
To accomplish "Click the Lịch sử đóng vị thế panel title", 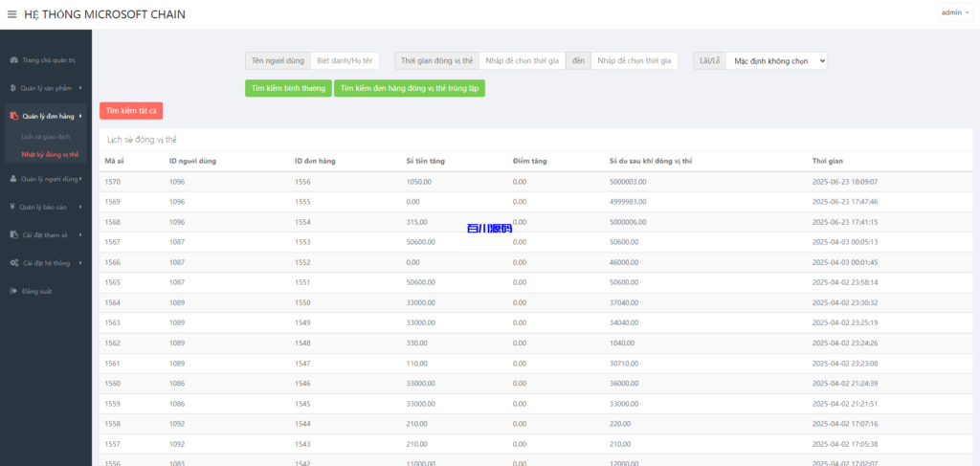I will (x=142, y=140).
